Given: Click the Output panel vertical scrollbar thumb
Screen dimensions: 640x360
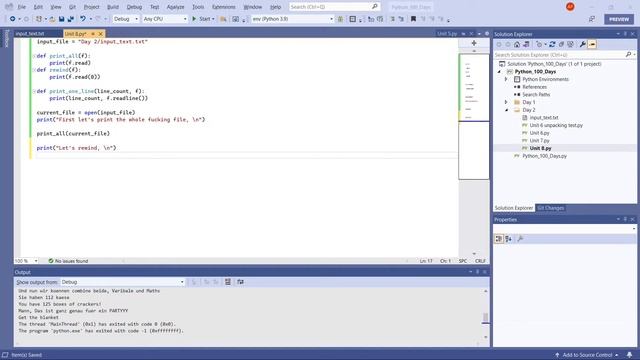Looking at the screenshot, I should click(485, 317).
